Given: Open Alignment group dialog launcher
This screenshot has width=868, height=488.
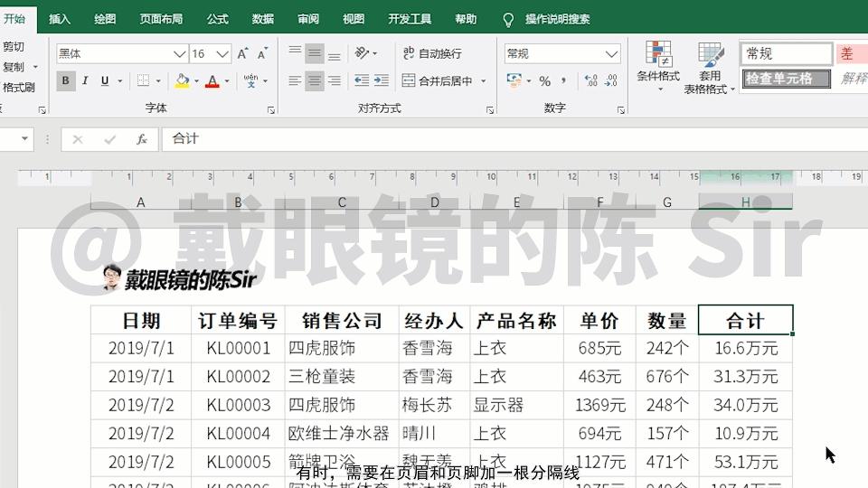Looking at the screenshot, I should 490,110.
